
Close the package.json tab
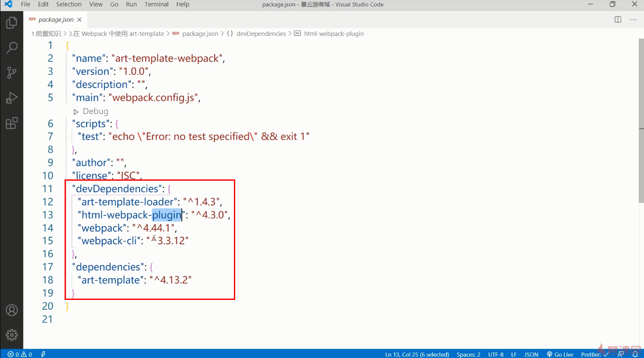click(80, 20)
